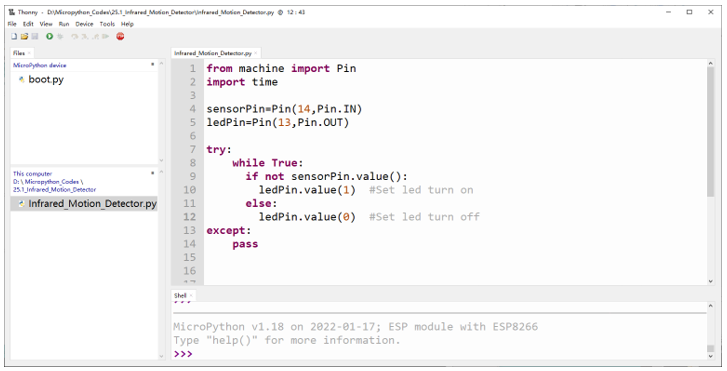The height and width of the screenshot is (371, 727).
Task: Click the editor vertical scrollbar thumb
Action: coord(711,132)
